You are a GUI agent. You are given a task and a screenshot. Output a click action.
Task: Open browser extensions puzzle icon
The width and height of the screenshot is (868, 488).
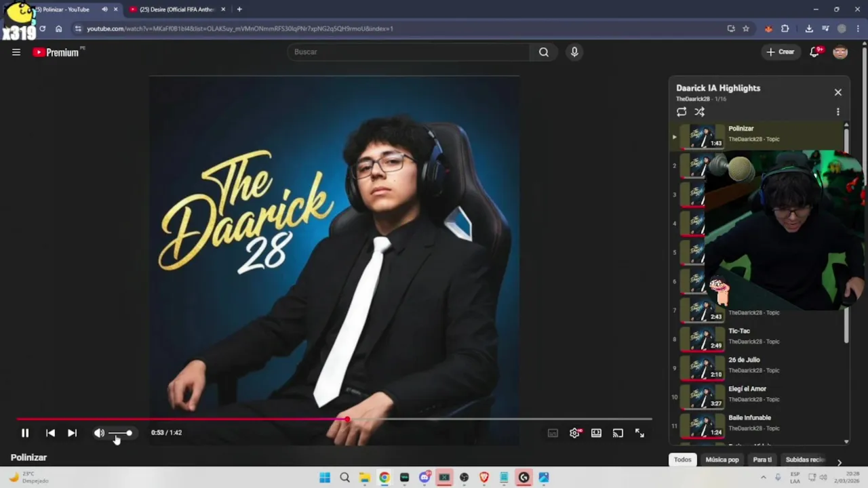click(785, 28)
